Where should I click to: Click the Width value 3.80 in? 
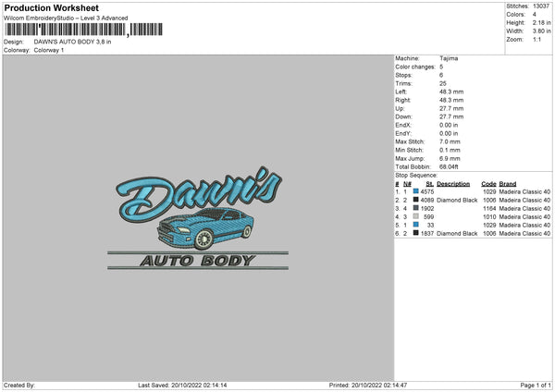click(x=541, y=31)
